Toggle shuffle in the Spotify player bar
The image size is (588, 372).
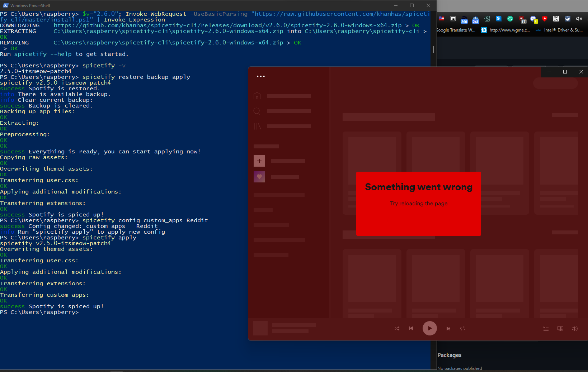(x=396, y=328)
